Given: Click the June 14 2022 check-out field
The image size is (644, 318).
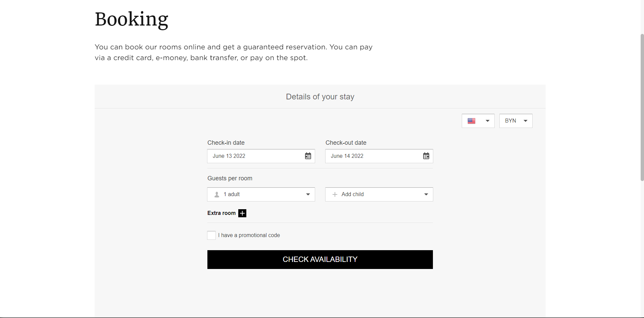Looking at the screenshot, I should (379, 156).
